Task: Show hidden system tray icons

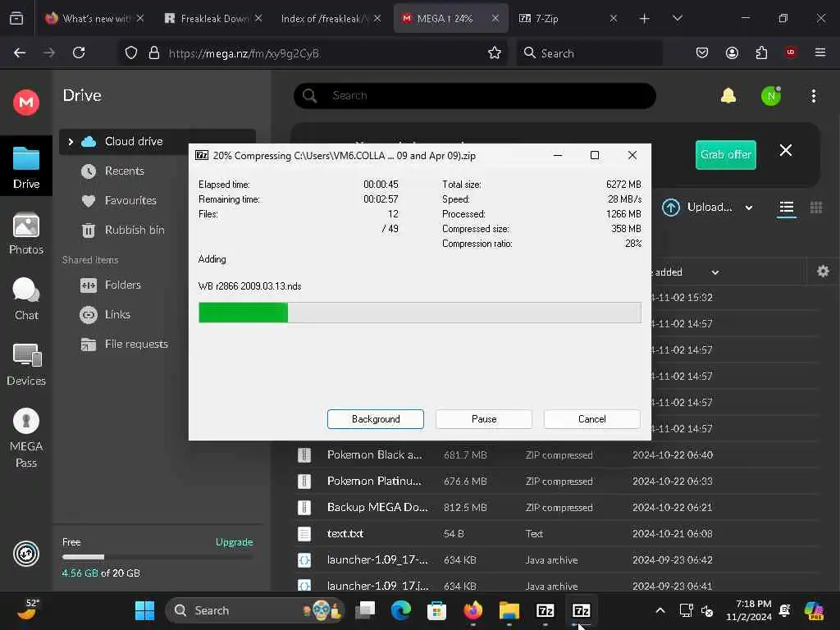Action: (x=660, y=610)
